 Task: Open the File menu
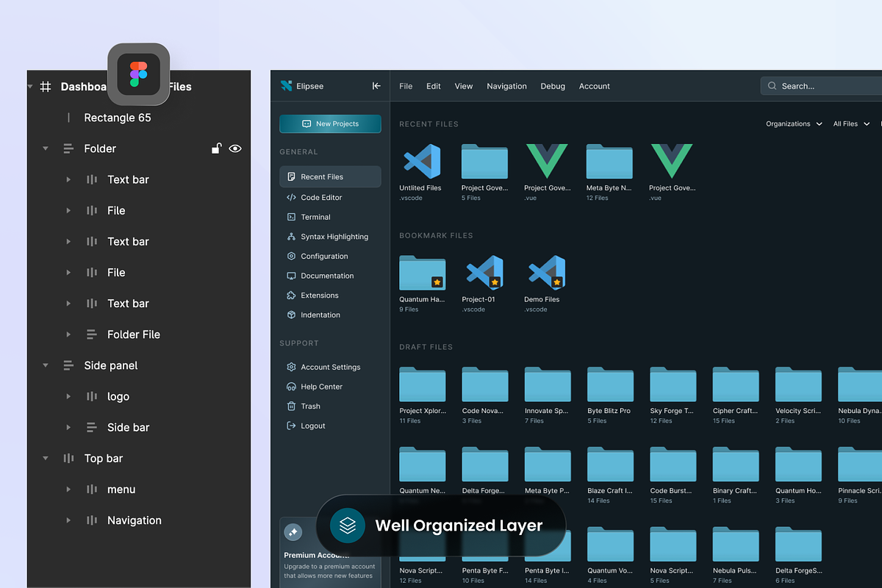406,86
